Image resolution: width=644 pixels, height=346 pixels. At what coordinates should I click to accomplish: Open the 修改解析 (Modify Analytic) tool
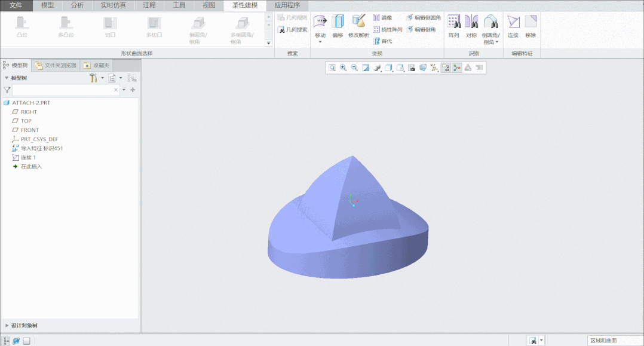click(358, 26)
